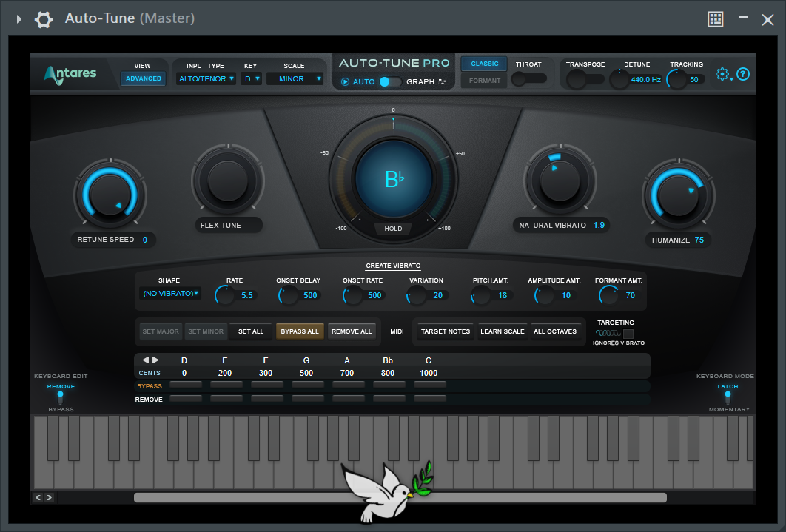
Task: Open the Input Type Alto/Tenor dropdown
Action: 206,78
